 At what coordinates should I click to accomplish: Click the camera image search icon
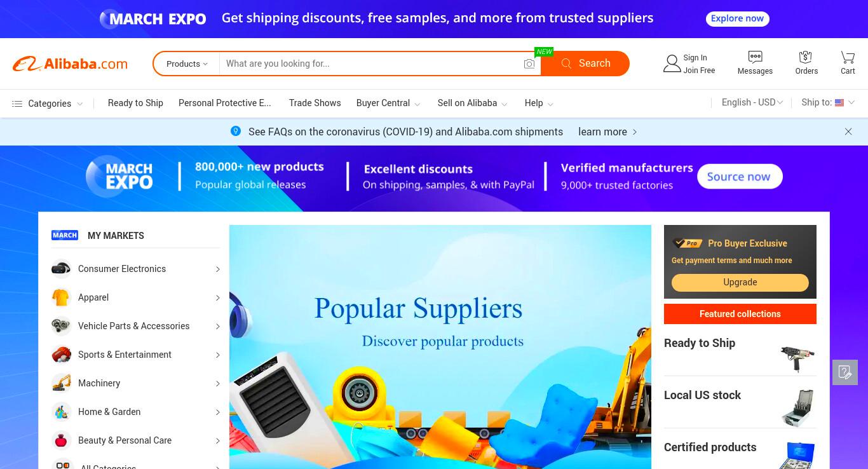(529, 64)
